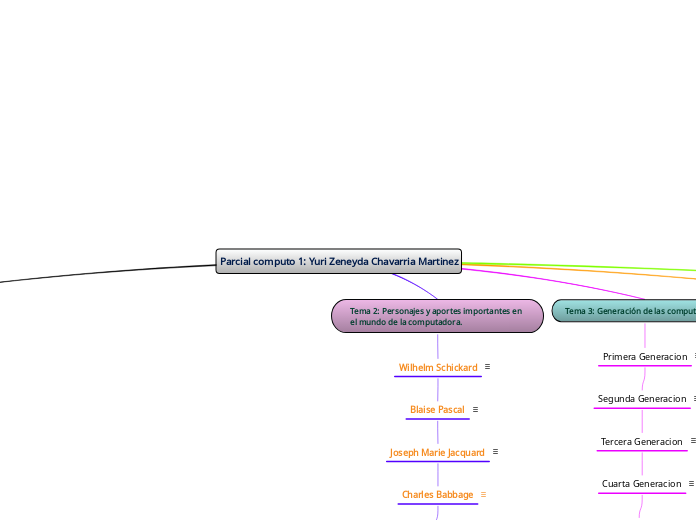Open the notes icon beside Joseph Marie Jacquard
The height and width of the screenshot is (520, 696).
(495, 452)
